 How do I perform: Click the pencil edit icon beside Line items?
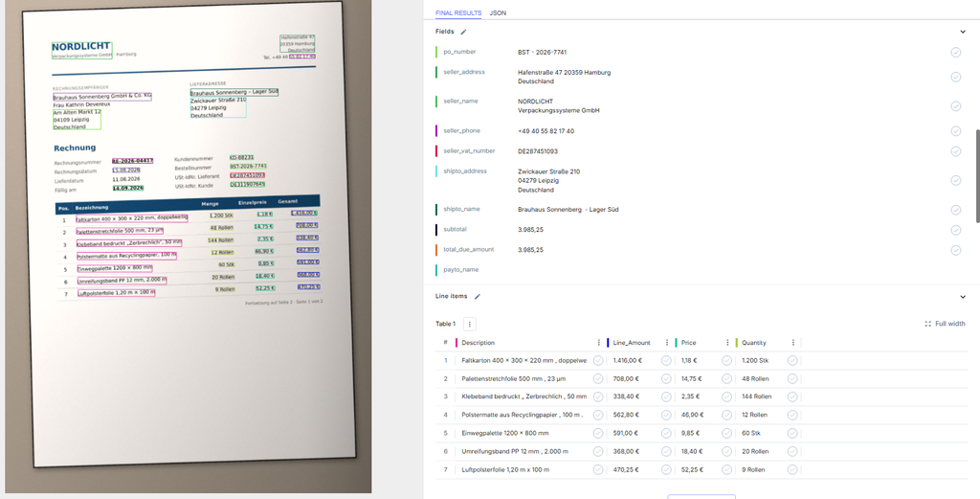click(477, 296)
